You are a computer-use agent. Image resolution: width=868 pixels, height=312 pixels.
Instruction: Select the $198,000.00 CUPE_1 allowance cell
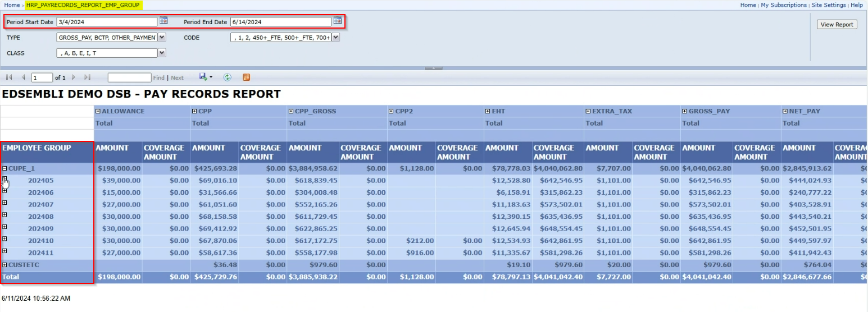tap(118, 168)
